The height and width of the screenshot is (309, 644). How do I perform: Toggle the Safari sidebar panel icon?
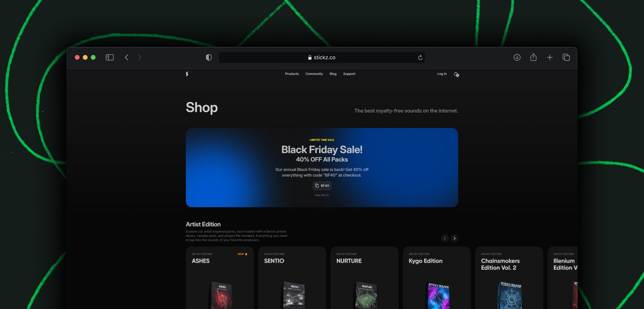pos(110,57)
